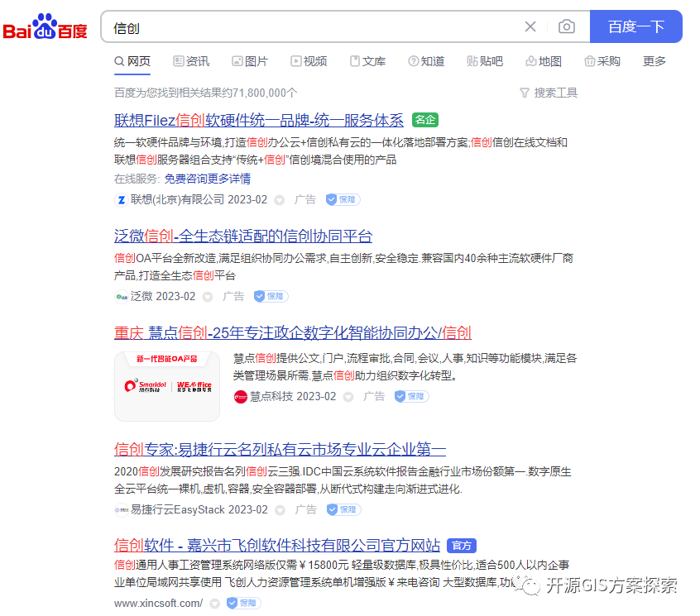
Task: Open 泛微信创 协同平台 result title
Action: click(243, 236)
